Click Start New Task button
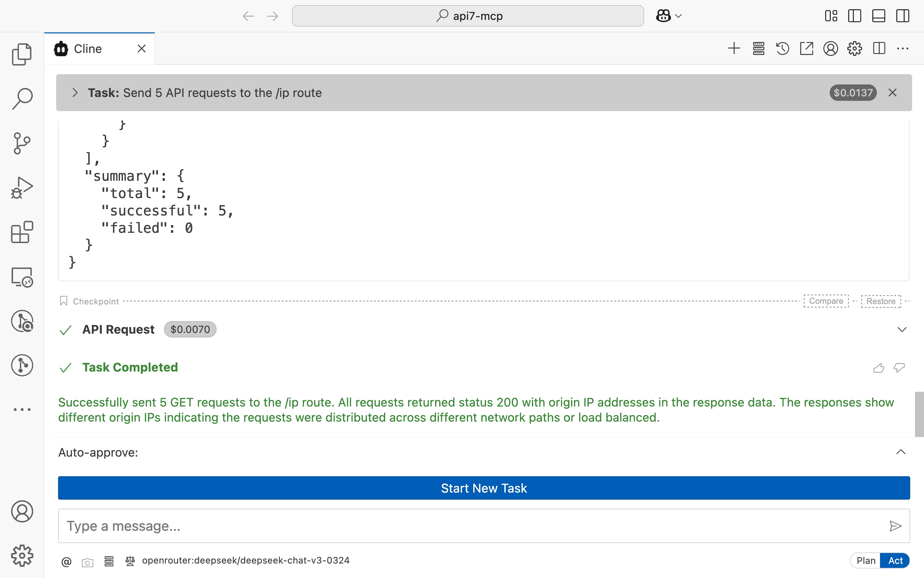This screenshot has width=924, height=578. pos(484,488)
